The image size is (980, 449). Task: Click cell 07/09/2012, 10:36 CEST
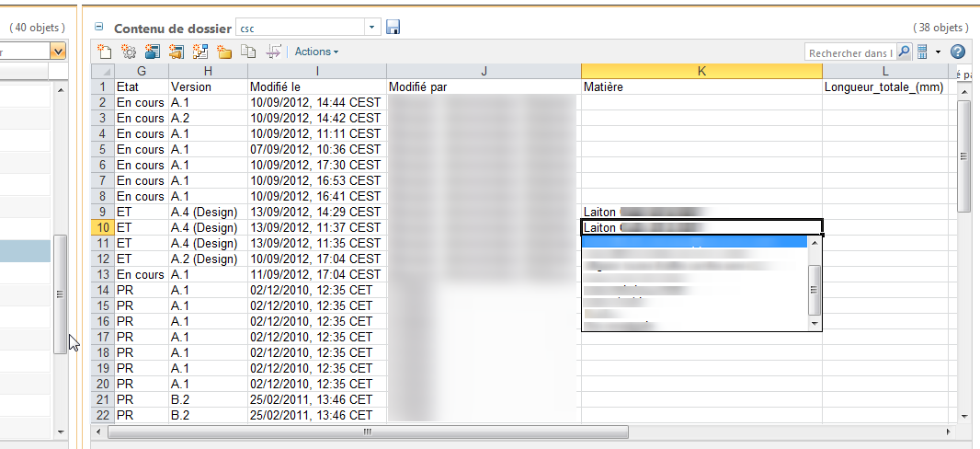pos(317,149)
